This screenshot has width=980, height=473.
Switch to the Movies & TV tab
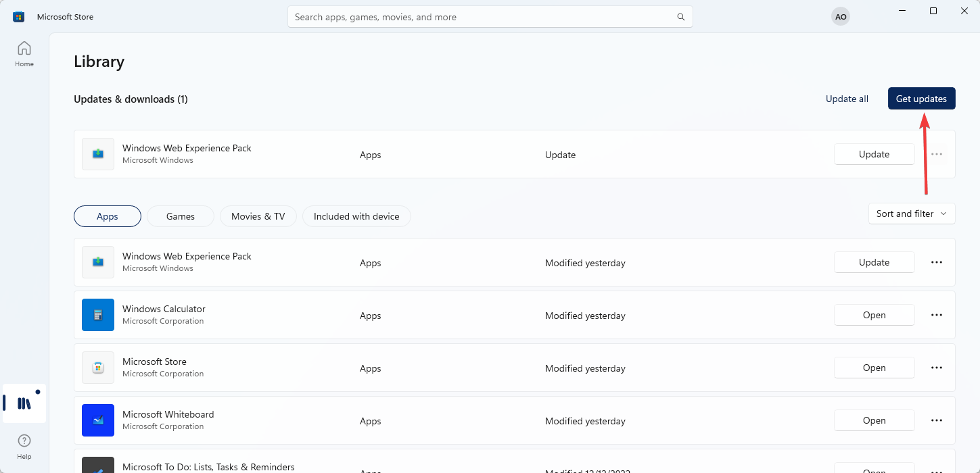(x=258, y=216)
